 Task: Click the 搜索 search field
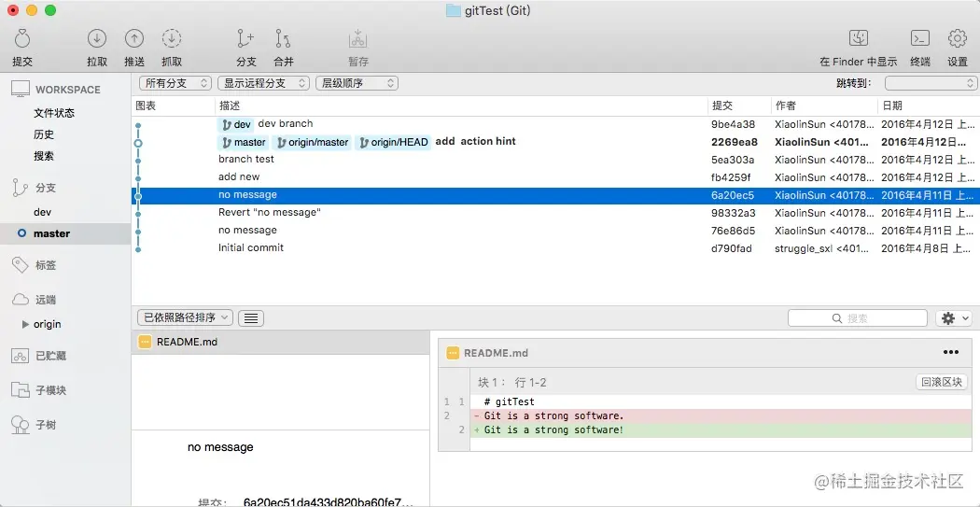857,318
